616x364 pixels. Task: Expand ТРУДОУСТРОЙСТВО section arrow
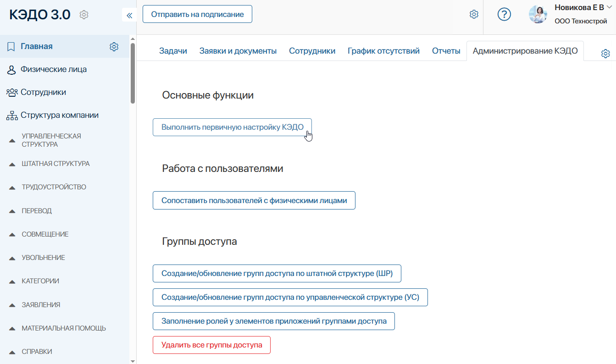[12, 188]
